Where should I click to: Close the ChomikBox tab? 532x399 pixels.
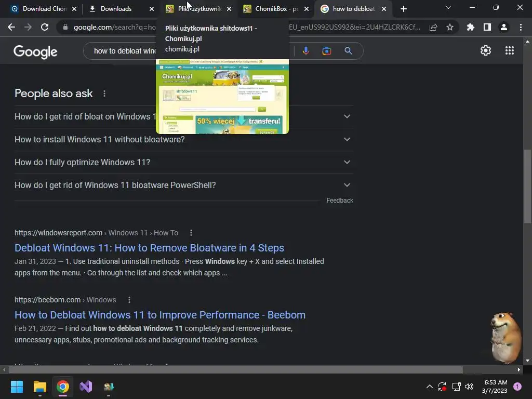coord(307,9)
